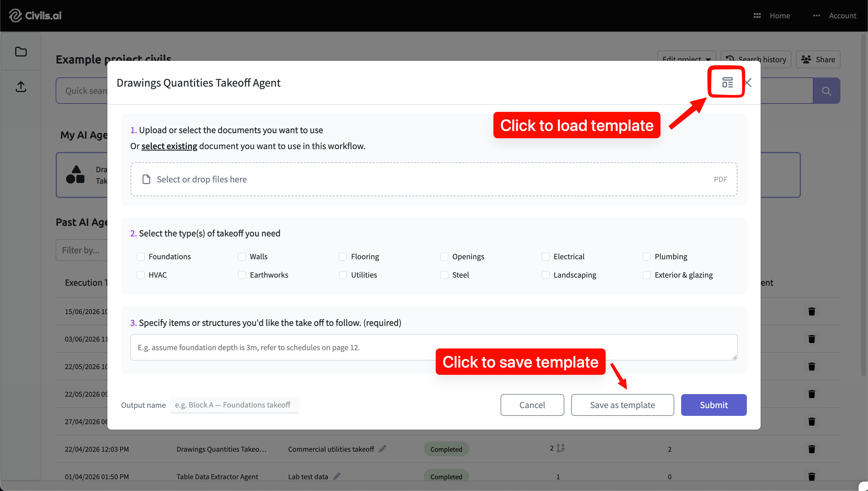The width and height of the screenshot is (868, 491).
Task: Click the Share button
Action: click(x=818, y=59)
